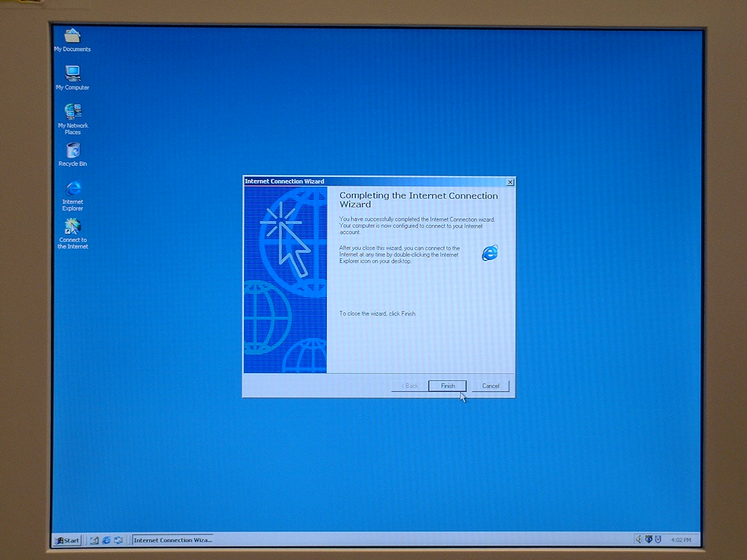Image resolution: width=747 pixels, height=560 pixels.
Task: Click the antivirus V shield tray icon
Action: tap(658, 539)
